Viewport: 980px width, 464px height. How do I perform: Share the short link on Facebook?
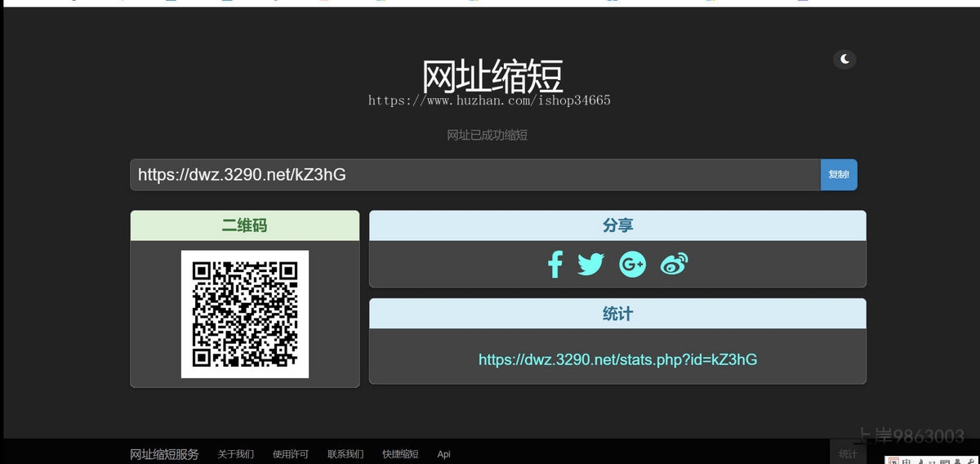(x=555, y=265)
